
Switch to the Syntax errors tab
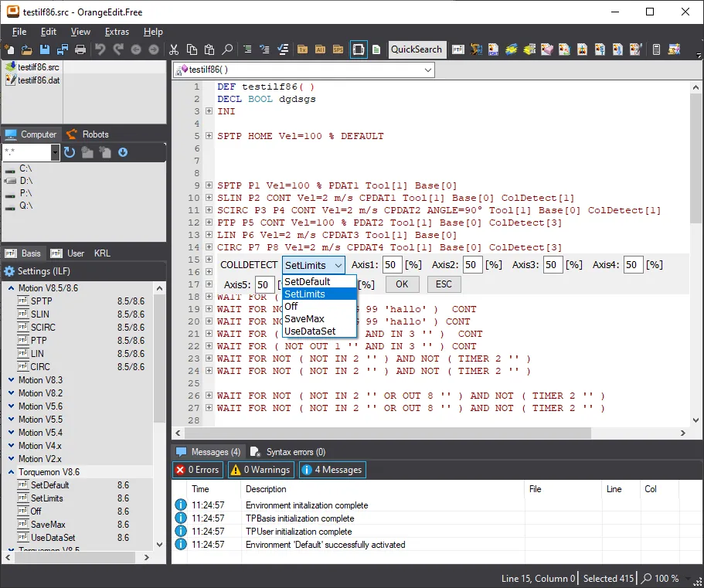coord(287,452)
